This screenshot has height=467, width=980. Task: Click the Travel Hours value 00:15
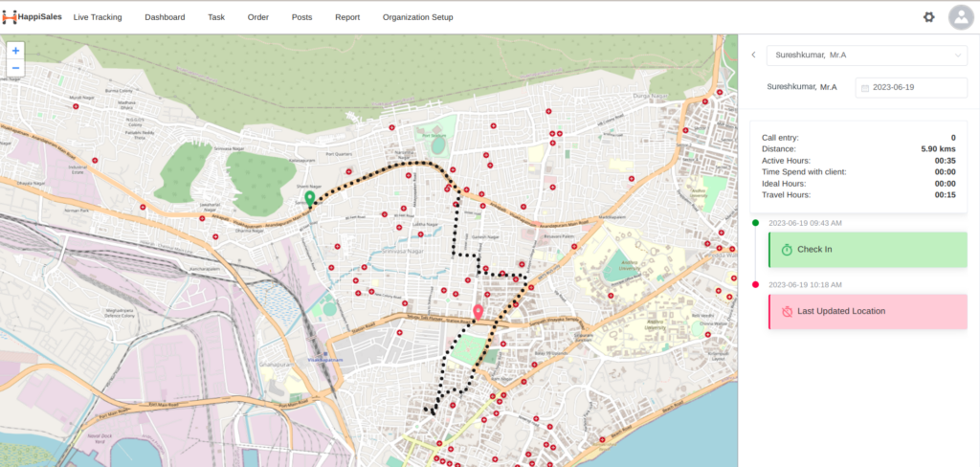(945, 195)
